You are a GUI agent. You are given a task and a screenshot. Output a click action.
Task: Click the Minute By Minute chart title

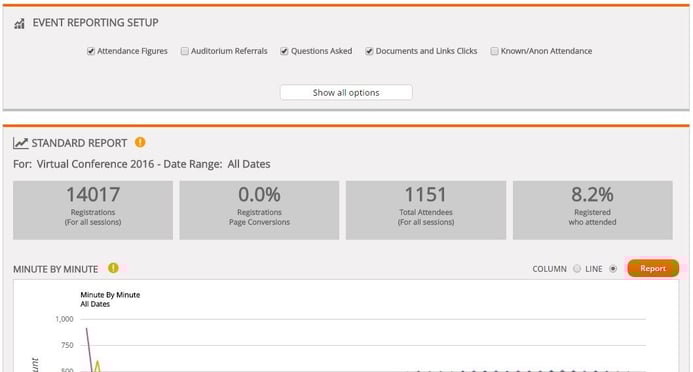110,295
